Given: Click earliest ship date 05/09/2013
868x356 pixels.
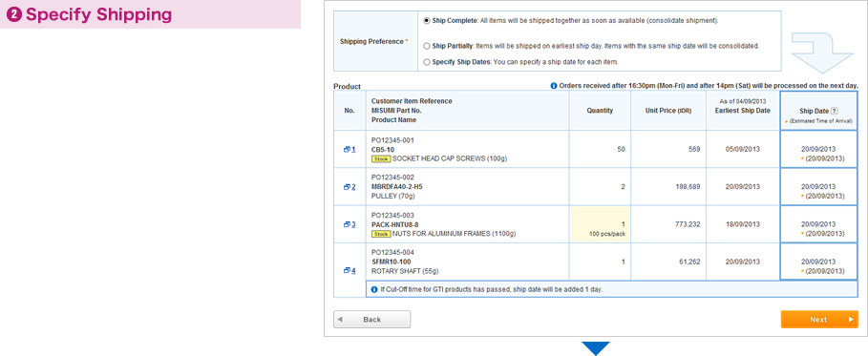Looking at the screenshot, I should 743,150.
